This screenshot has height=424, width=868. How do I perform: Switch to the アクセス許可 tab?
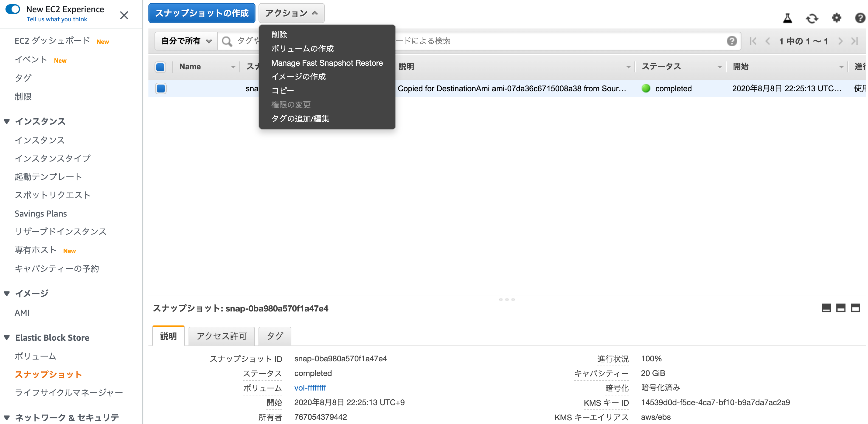click(221, 336)
